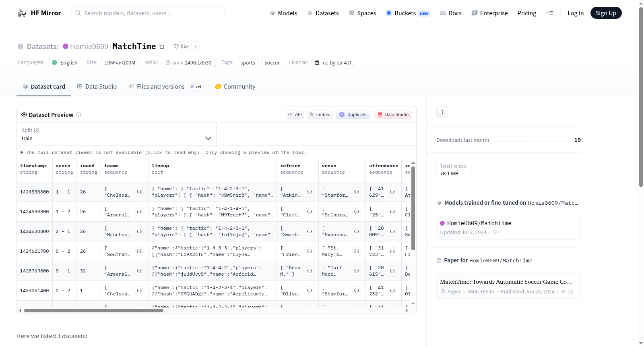
Task: Expand venue cell JSON for Selhurs... row
Action: 357,212
